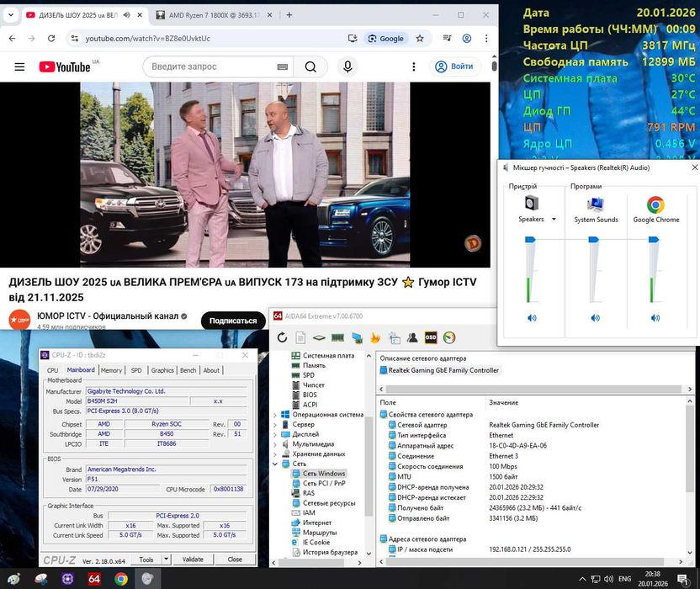Click the YouTube search magnifier button
Viewport: 700px width, 589px height.
(310, 66)
